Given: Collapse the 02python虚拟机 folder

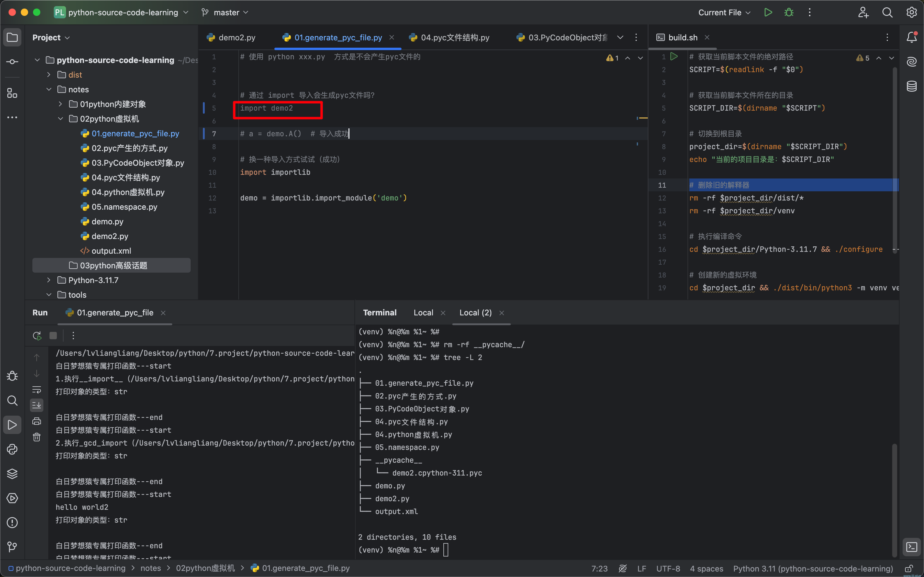Looking at the screenshot, I should [60, 119].
